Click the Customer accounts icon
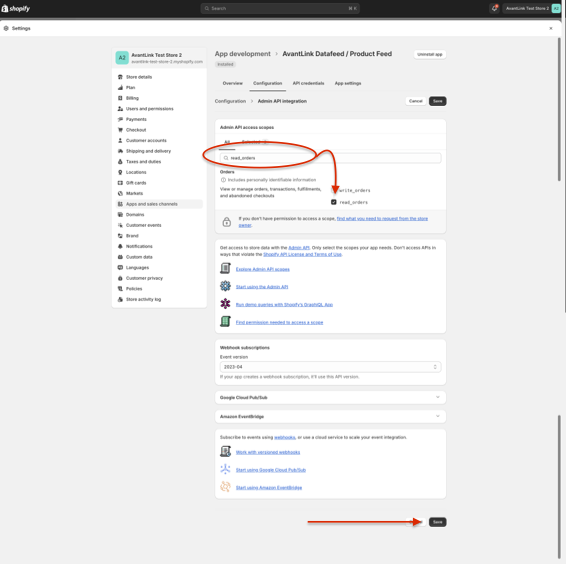Image resolution: width=566 pixels, height=567 pixels. pyautogui.click(x=120, y=140)
